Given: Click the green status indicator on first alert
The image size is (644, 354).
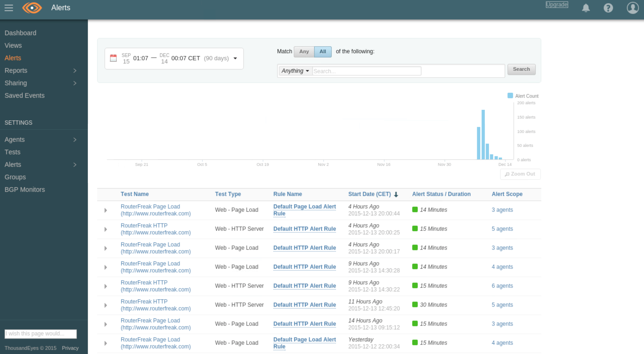Looking at the screenshot, I should [x=415, y=210].
